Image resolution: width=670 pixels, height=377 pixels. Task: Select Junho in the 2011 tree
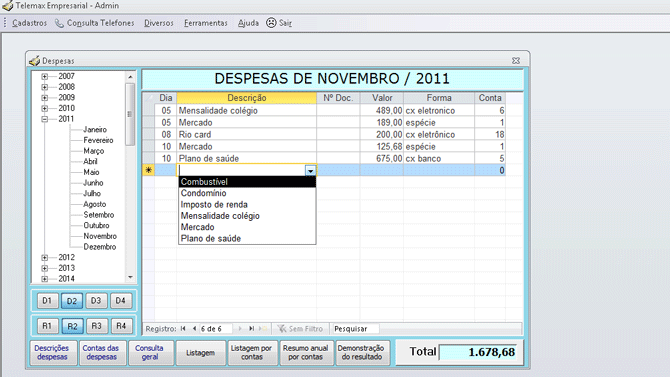93,183
